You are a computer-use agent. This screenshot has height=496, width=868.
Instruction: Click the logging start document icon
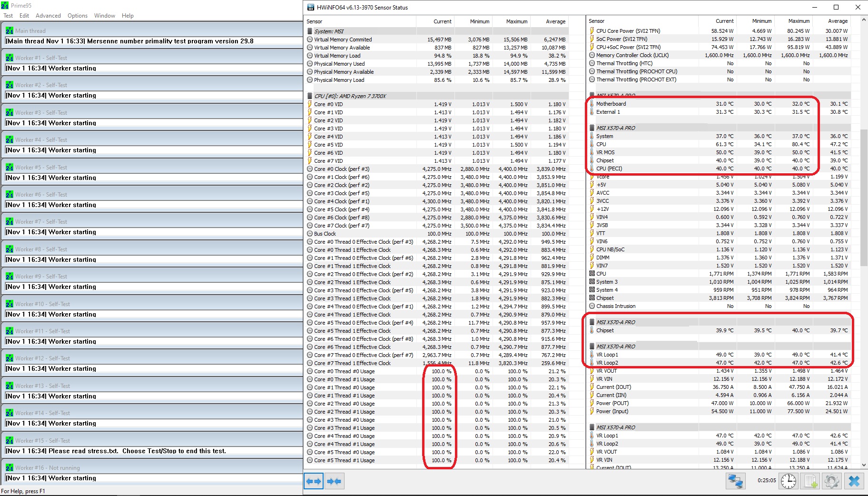coord(811,481)
